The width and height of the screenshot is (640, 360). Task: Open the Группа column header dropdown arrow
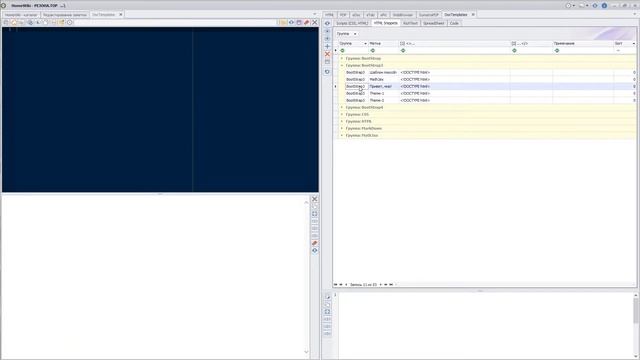[365, 44]
